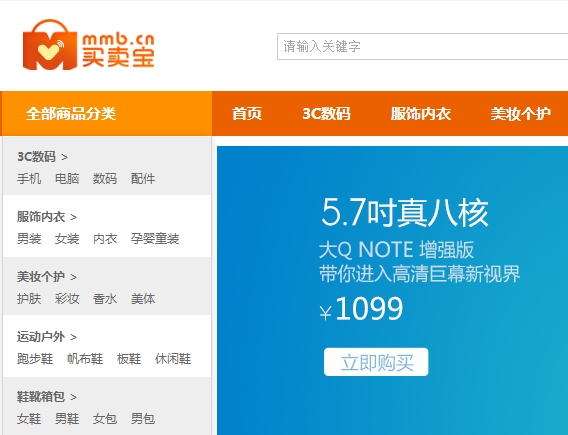Screen dimensions: 568x435
Task: Click the 手机 subcategory link
Action: pos(29,179)
